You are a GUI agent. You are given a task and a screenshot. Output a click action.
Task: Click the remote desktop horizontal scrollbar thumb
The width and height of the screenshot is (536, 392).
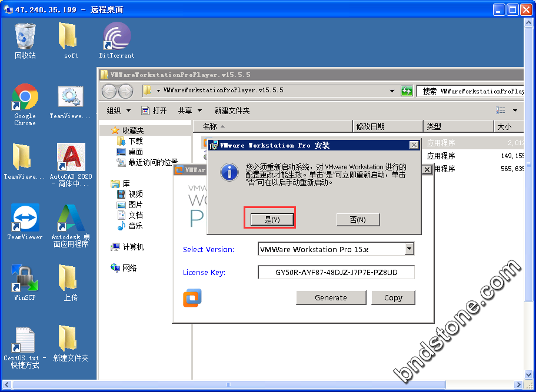point(229,384)
